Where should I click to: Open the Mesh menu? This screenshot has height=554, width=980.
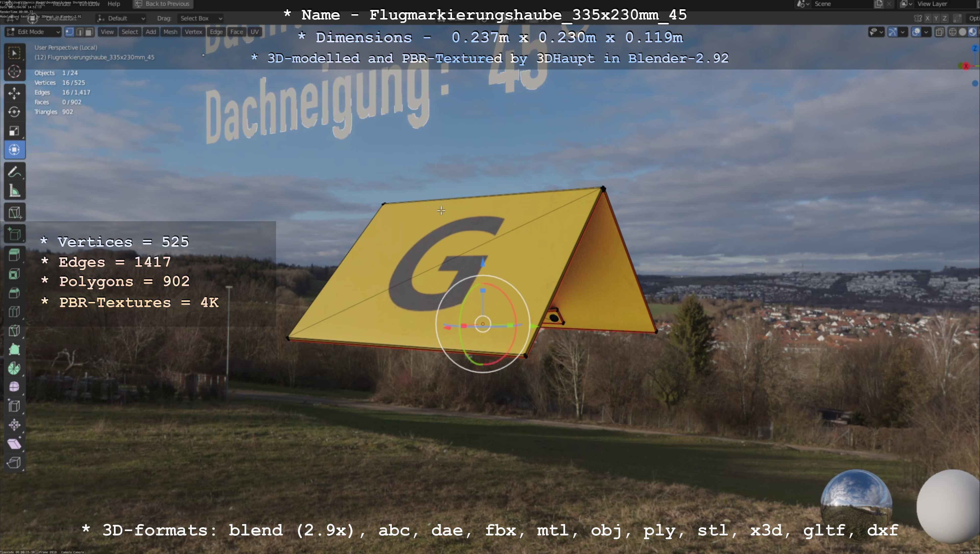[x=170, y=32]
